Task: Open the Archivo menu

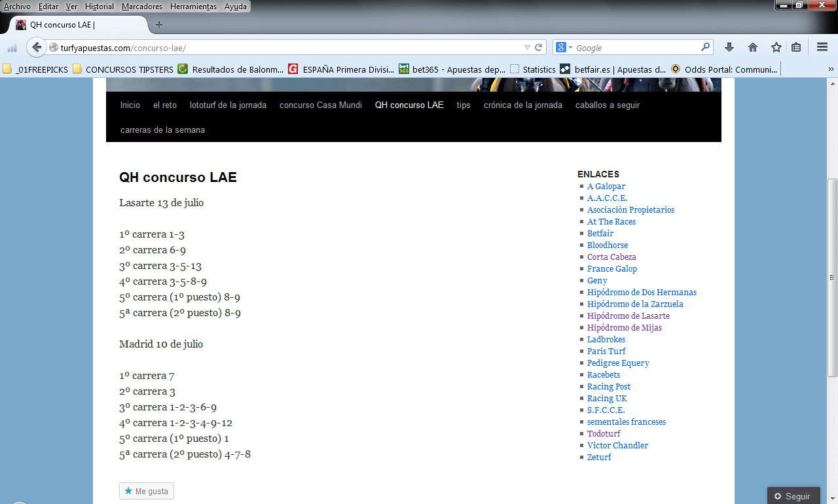Action: coord(17,7)
